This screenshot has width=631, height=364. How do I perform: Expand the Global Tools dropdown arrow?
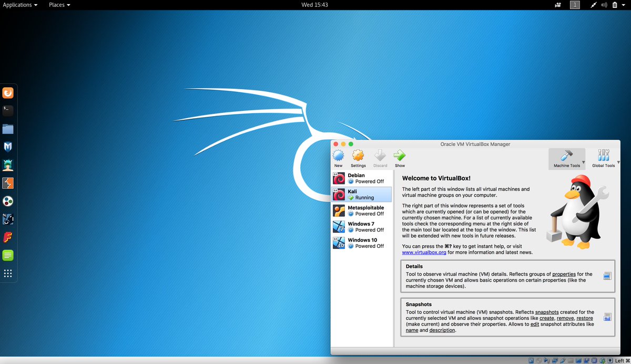[618, 162]
